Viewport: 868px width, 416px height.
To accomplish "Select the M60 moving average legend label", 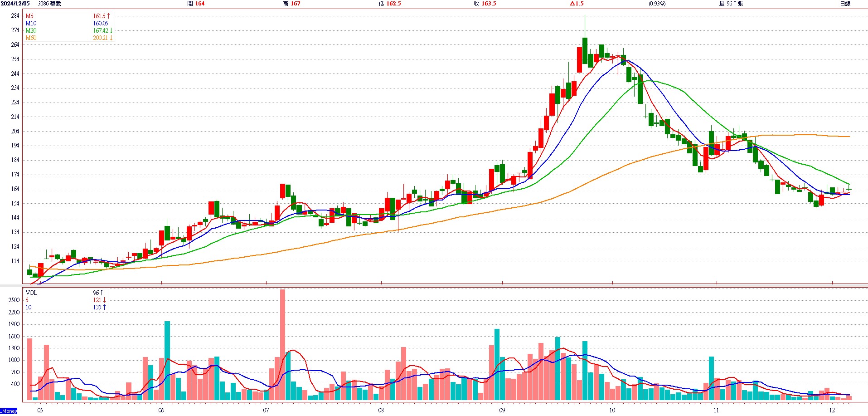I will pos(31,38).
